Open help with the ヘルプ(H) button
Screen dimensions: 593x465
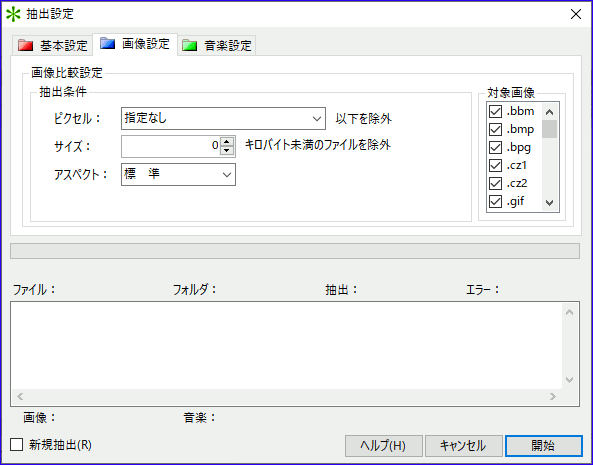(x=383, y=446)
